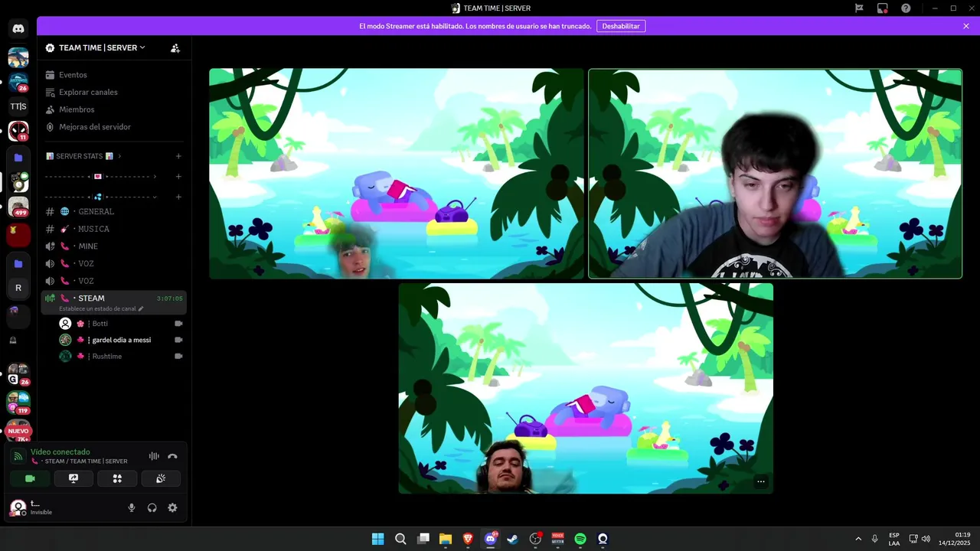
Task: Open the soundboard
Action: 161,478
